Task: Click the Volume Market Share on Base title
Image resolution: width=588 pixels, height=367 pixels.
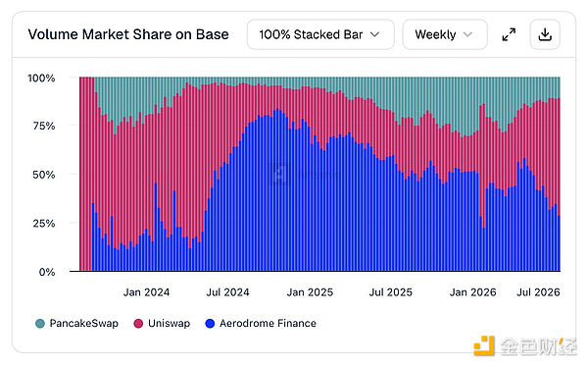Action: pos(128,34)
